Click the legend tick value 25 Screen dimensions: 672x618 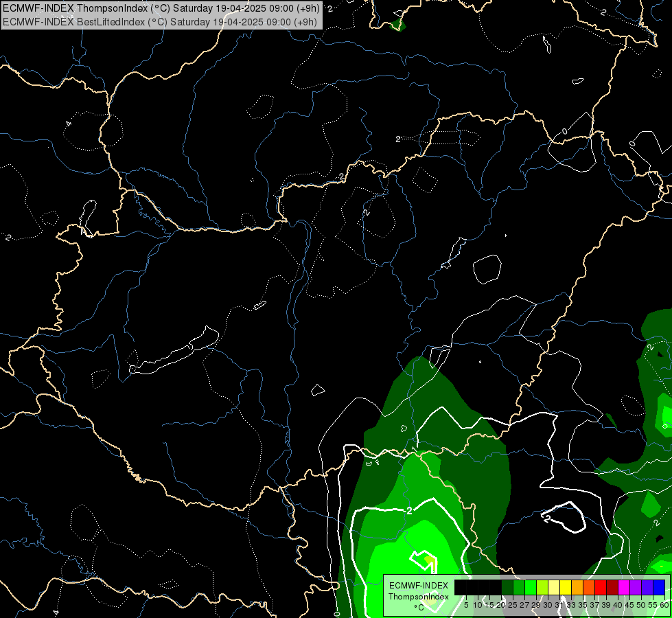[513, 605]
